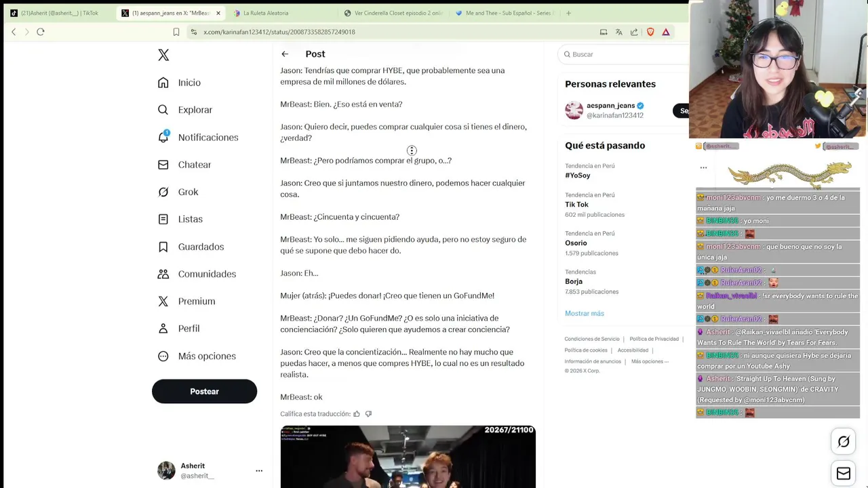Open Notificaciones from the sidebar
The height and width of the screenshot is (488, 868).
click(198, 137)
